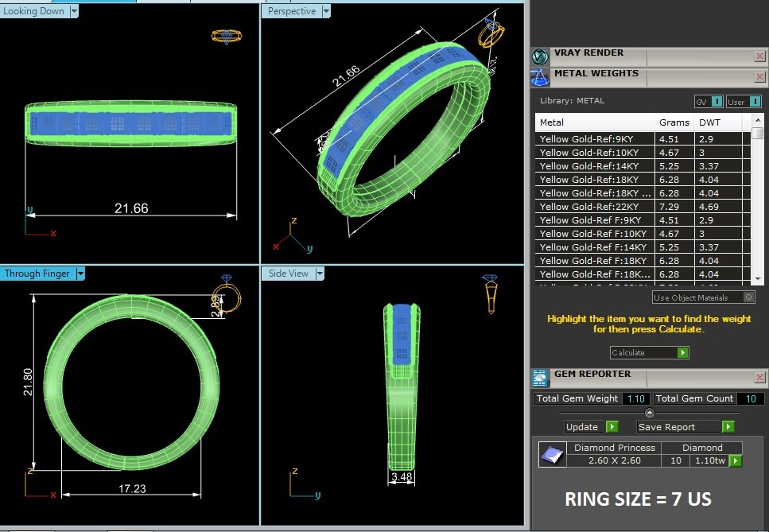
Task: Enable Use Object Materials option
Action: click(748, 297)
